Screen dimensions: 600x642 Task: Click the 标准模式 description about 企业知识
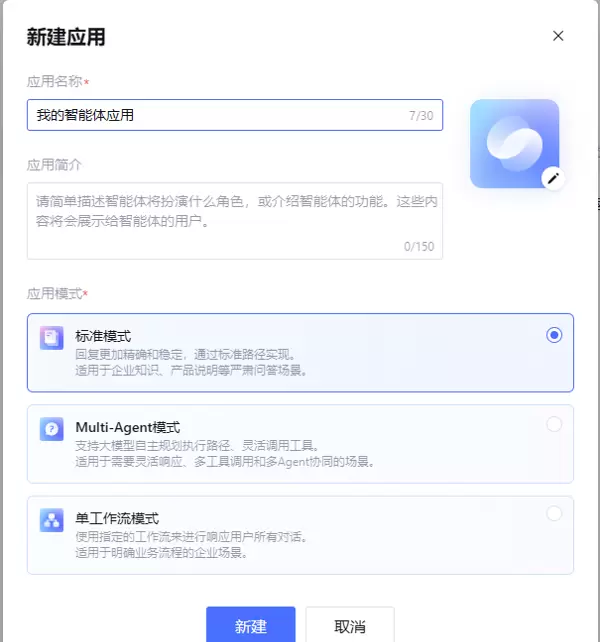pyautogui.click(x=191, y=371)
